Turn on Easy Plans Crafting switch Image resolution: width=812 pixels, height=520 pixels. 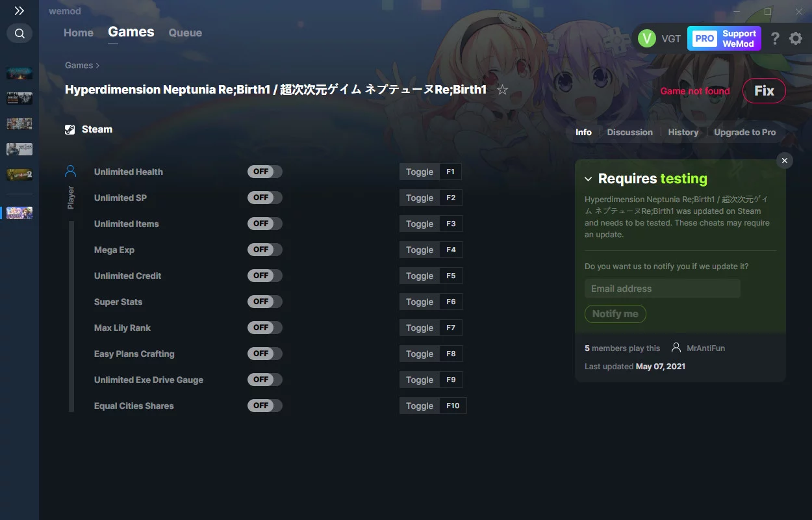coord(265,354)
